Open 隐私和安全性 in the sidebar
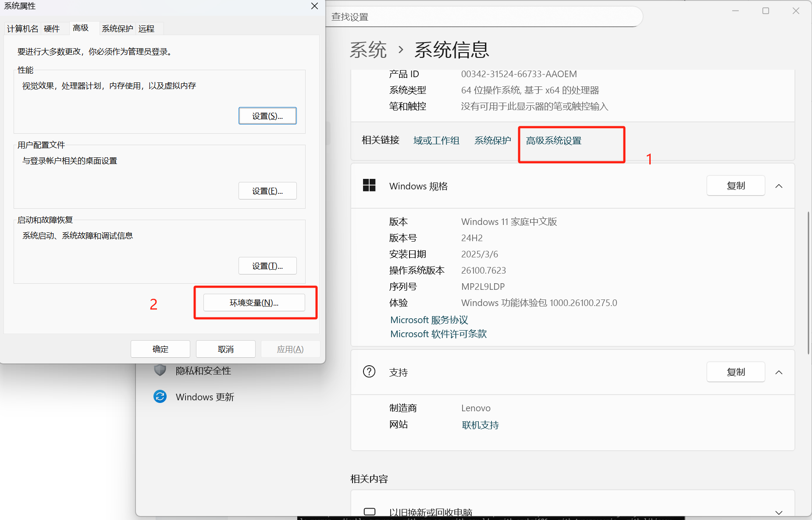 [203, 370]
